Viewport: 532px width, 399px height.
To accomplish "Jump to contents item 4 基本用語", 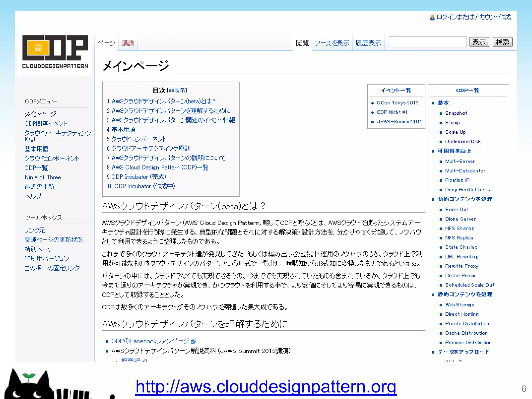I will (x=121, y=130).
